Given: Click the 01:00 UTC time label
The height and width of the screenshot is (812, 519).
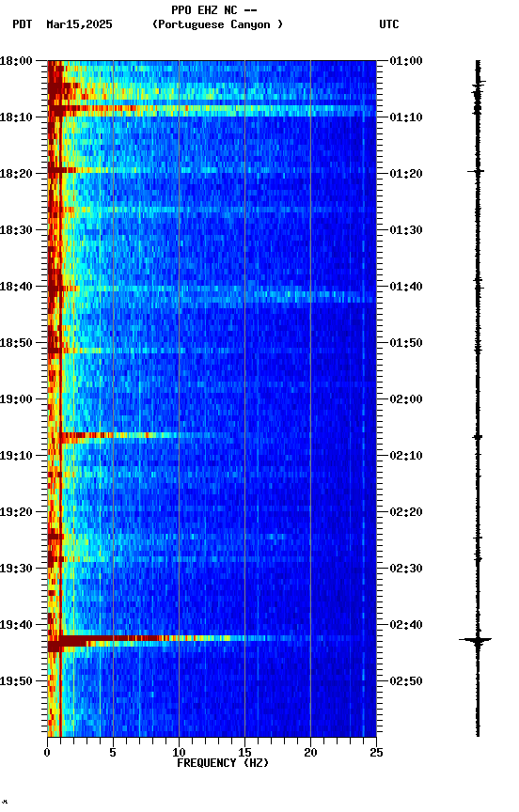Looking at the screenshot, I should click(406, 61).
